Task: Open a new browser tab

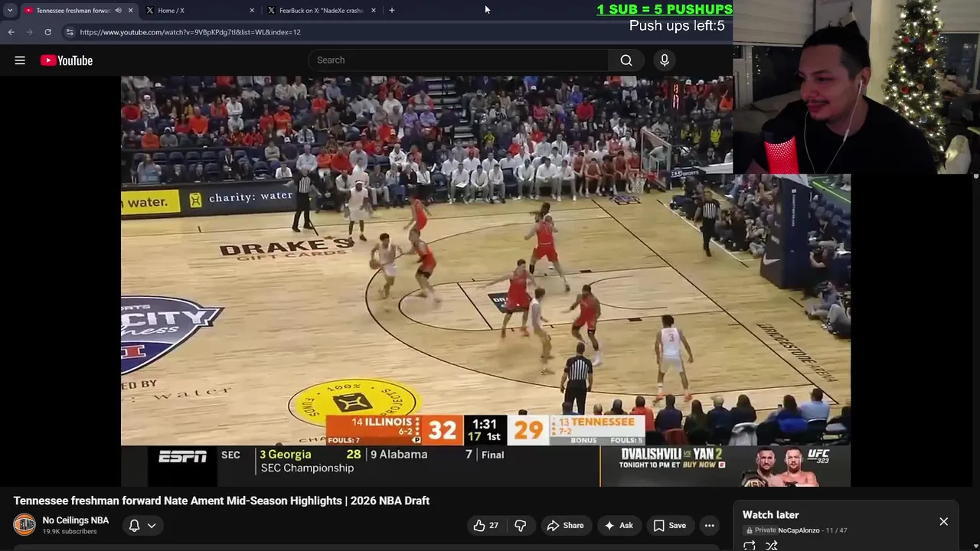Action: 391,11
